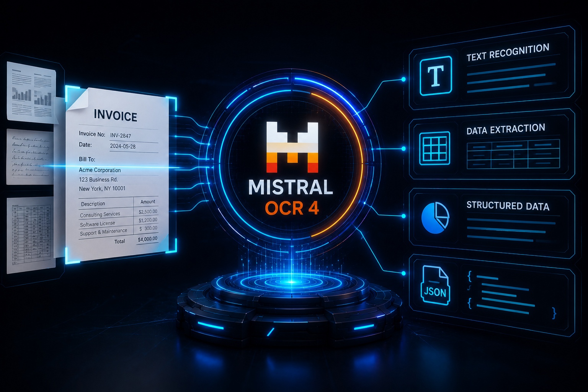Select "Acme Corporation" on the invoice

point(100,170)
